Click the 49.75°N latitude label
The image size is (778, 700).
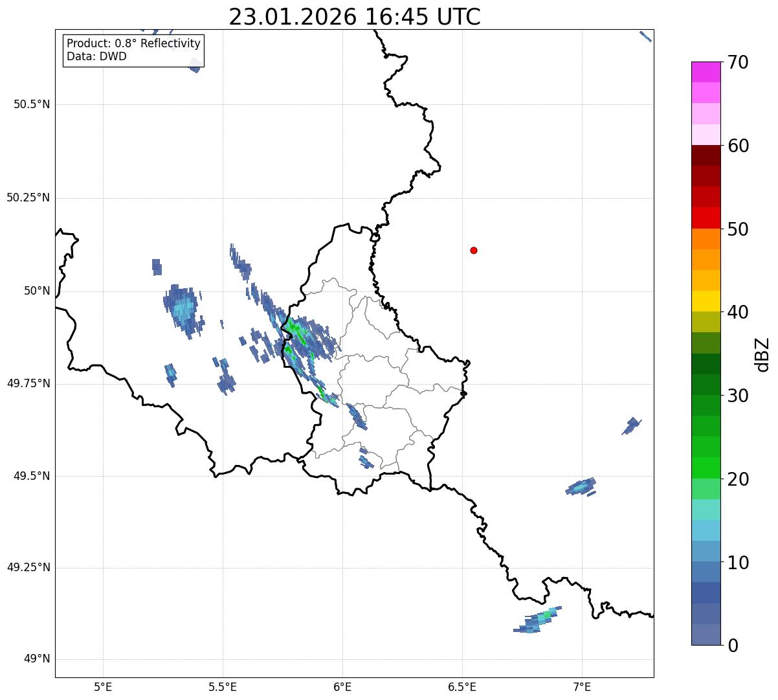pos(28,383)
